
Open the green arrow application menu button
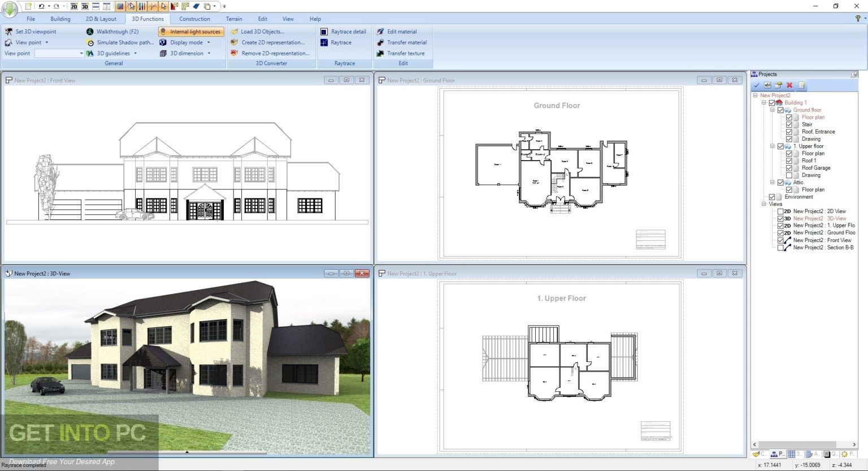[x=10, y=10]
